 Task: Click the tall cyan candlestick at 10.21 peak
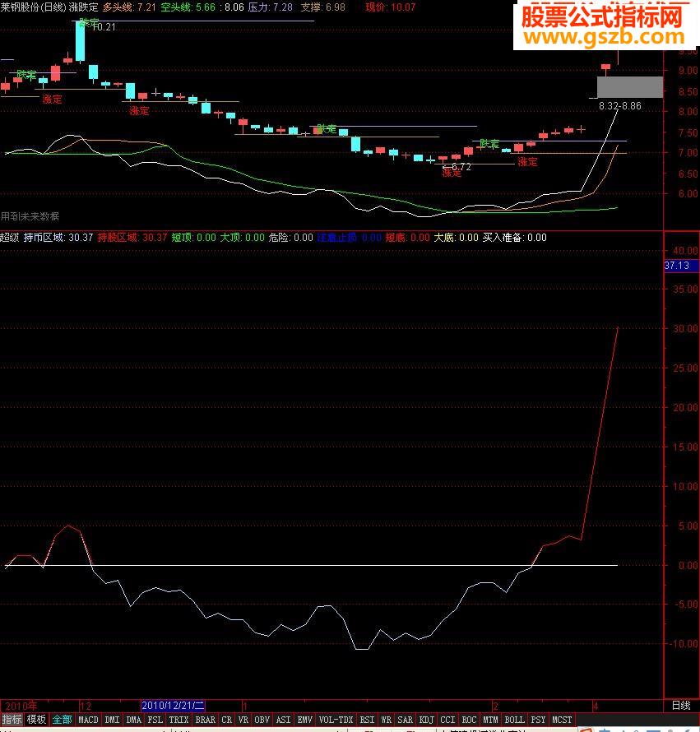click(x=81, y=41)
